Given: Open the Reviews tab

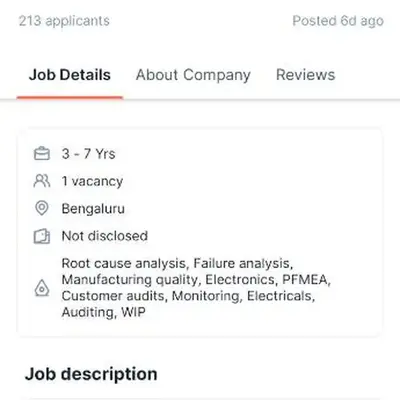Looking at the screenshot, I should 305,75.
